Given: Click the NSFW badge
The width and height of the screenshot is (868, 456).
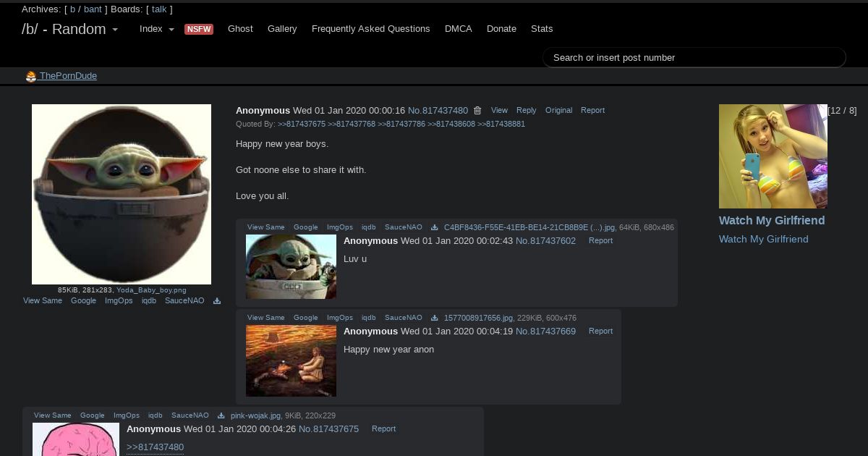Looking at the screenshot, I should pyautogui.click(x=199, y=29).
